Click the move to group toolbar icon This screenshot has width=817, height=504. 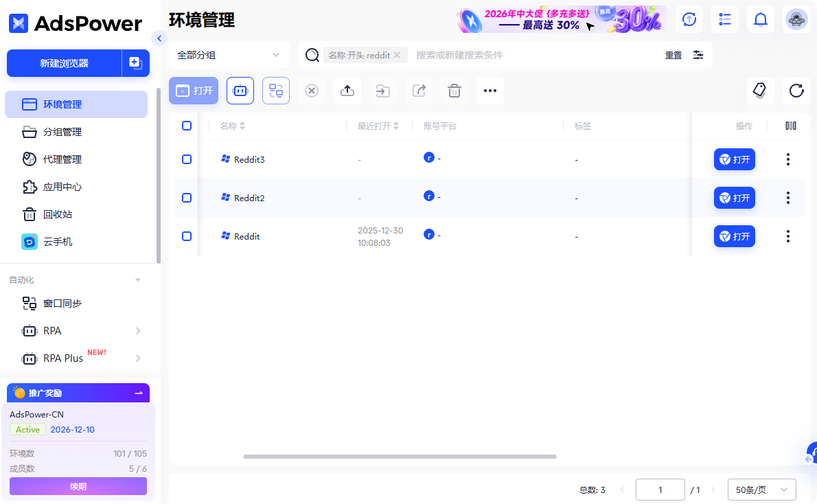point(383,91)
